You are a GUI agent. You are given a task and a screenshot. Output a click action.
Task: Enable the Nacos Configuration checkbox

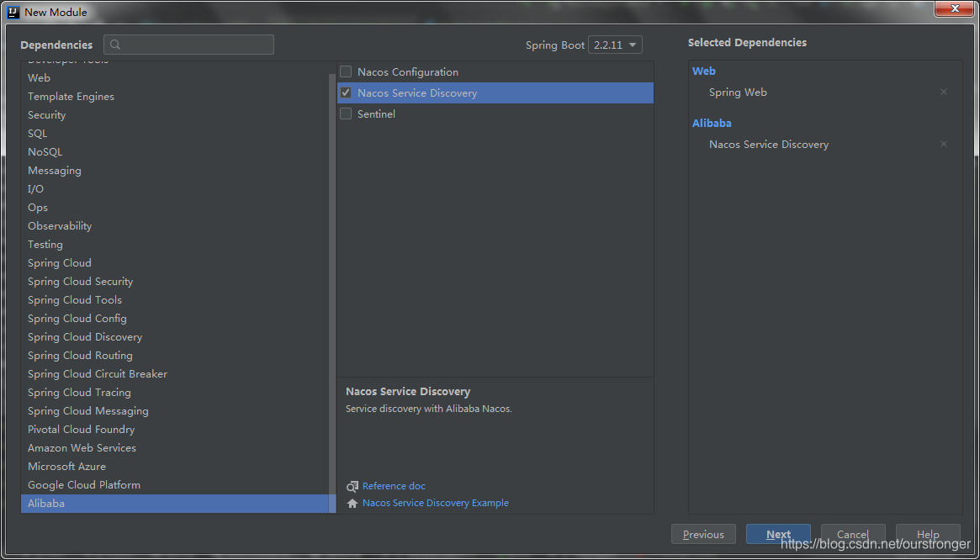[x=346, y=71]
